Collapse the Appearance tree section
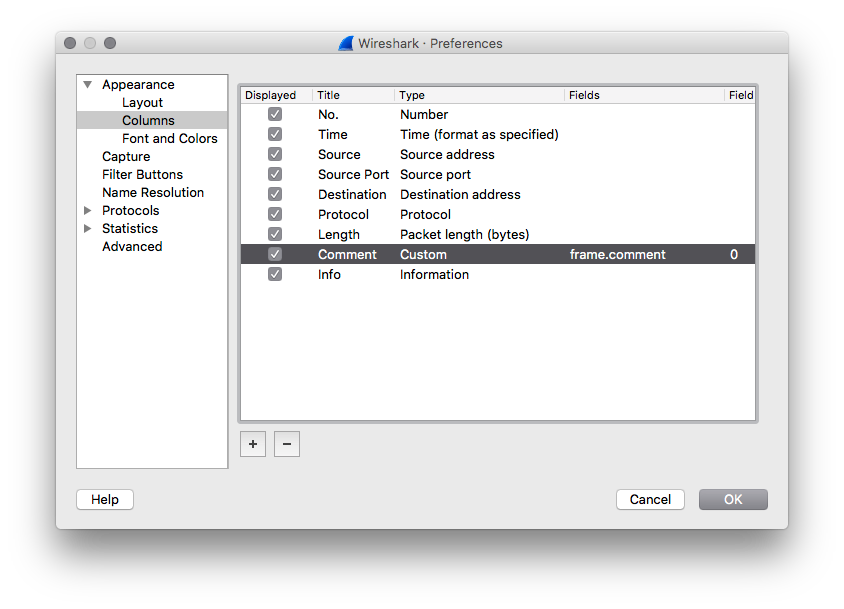 coord(88,85)
